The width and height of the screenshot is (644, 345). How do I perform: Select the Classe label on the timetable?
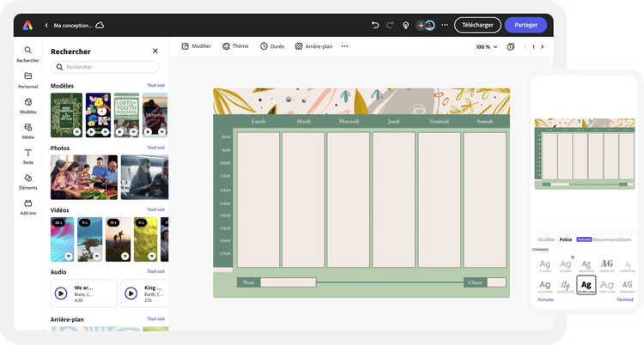click(475, 282)
